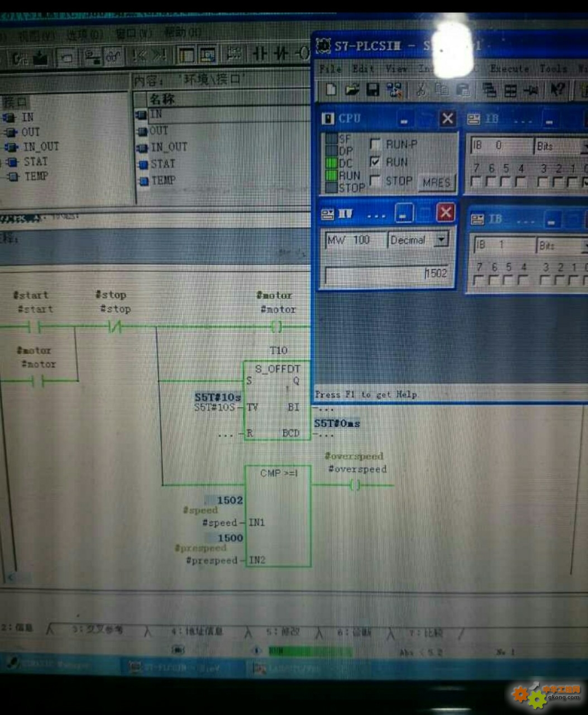The image size is (588, 715).
Task: Click the CPU subwindow icon
Action: point(328,118)
